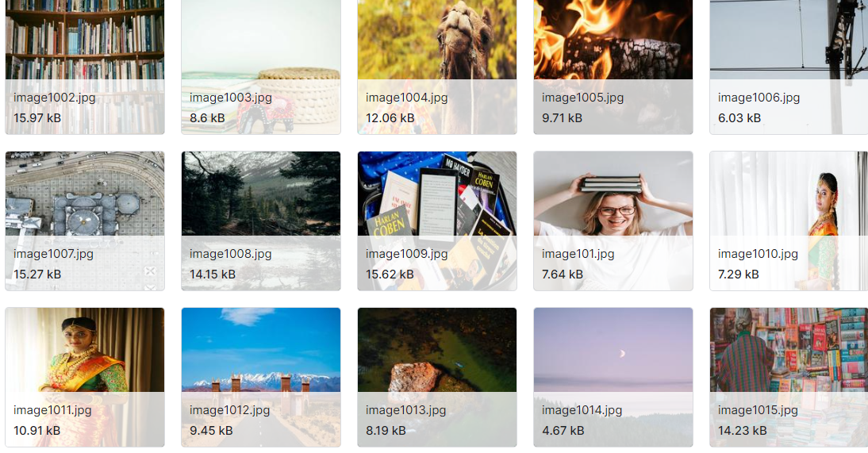Select the Harlan Coben books image1009.jpg
The height and width of the screenshot is (453, 868).
436,221
